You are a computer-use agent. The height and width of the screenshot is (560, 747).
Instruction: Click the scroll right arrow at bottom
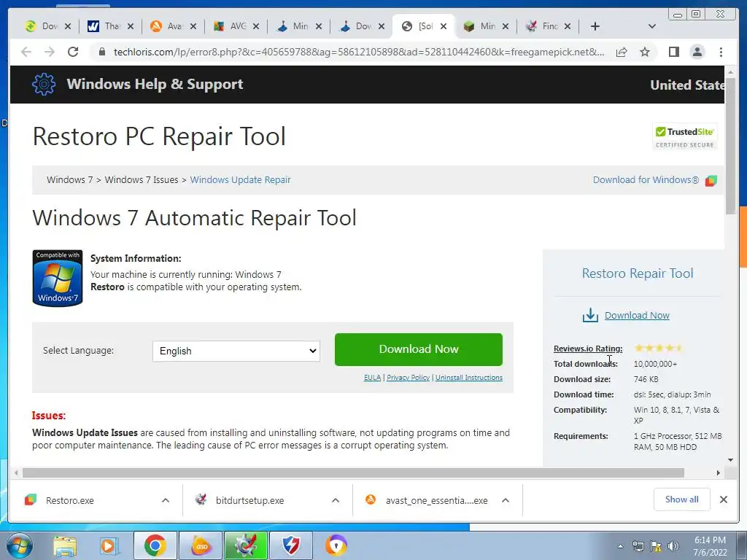[719, 472]
